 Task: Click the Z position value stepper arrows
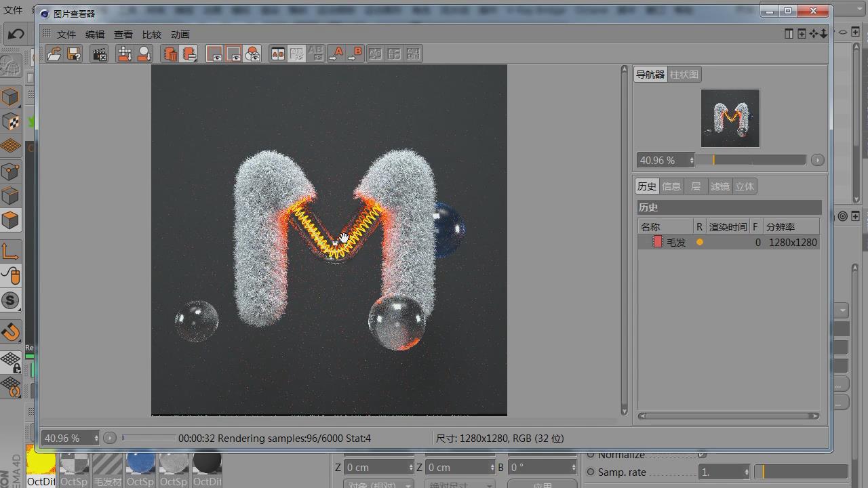pos(410,468)
